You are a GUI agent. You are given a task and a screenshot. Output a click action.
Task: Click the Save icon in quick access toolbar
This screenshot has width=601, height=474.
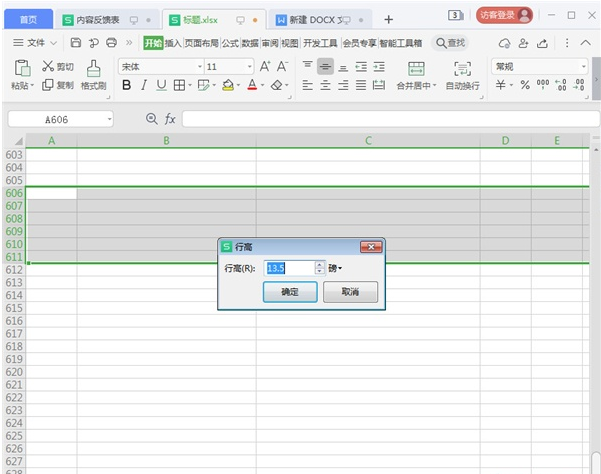click(x=75, y=43)
